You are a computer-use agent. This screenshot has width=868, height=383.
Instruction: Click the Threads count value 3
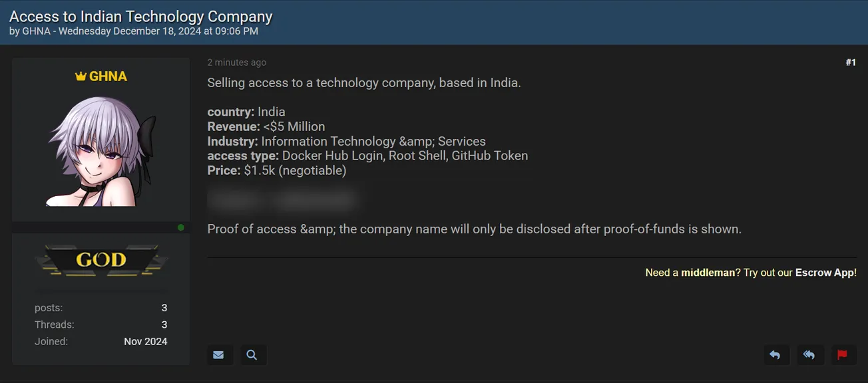(164, 324)
